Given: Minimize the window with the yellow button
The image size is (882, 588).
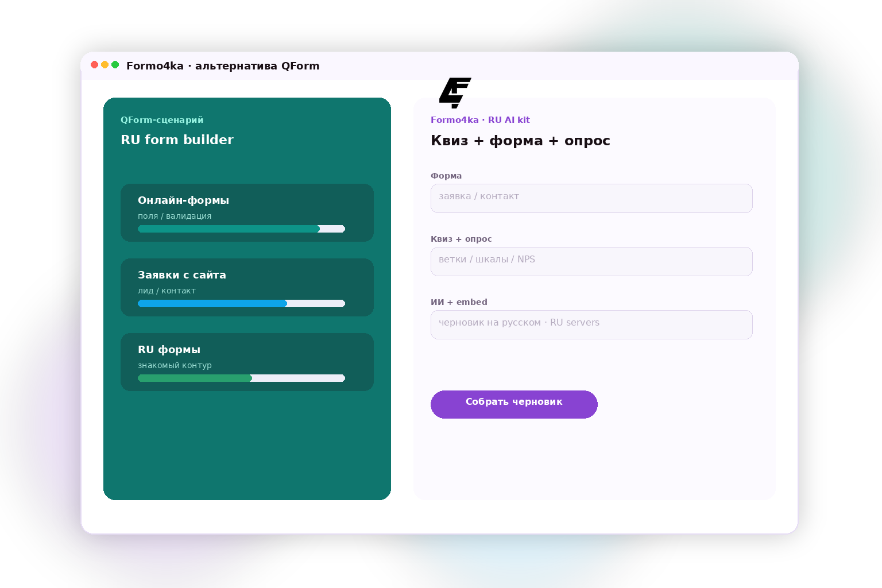Looking at the screenshot, I should coord(105,65).
